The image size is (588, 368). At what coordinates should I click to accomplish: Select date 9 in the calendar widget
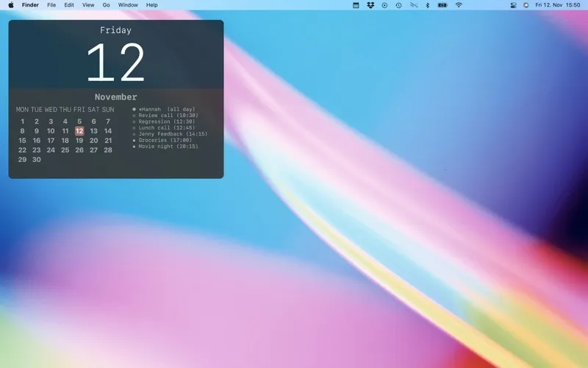37,131
